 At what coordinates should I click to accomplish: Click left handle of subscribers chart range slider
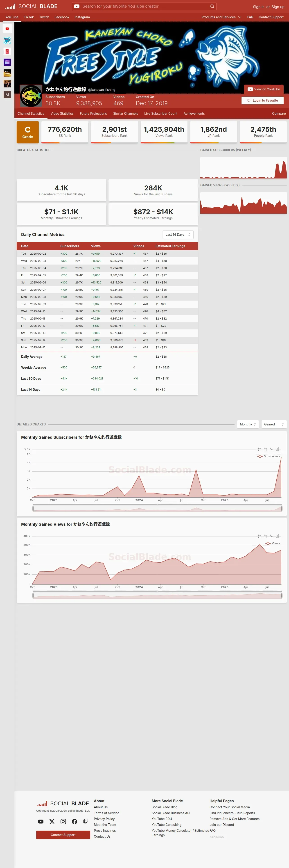tap(33, 508)
